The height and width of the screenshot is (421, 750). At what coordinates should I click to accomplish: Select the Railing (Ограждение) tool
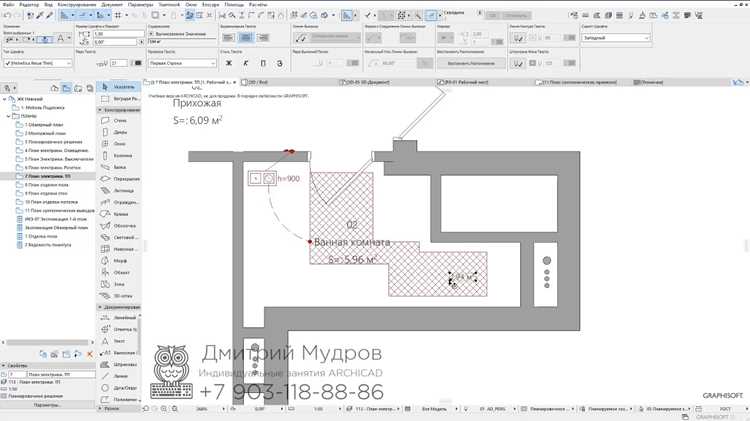(x=119, y=202)
